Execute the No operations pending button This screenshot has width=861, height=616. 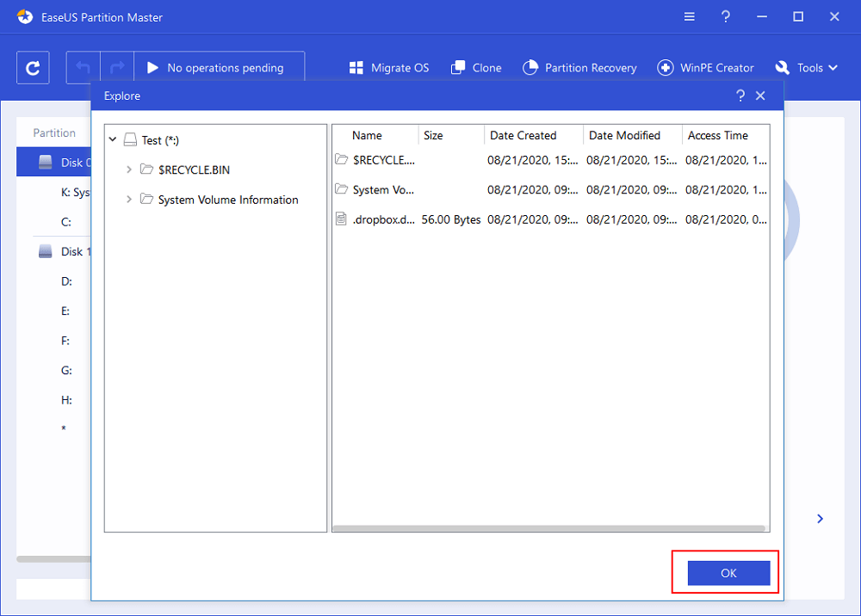pos(219,68)
